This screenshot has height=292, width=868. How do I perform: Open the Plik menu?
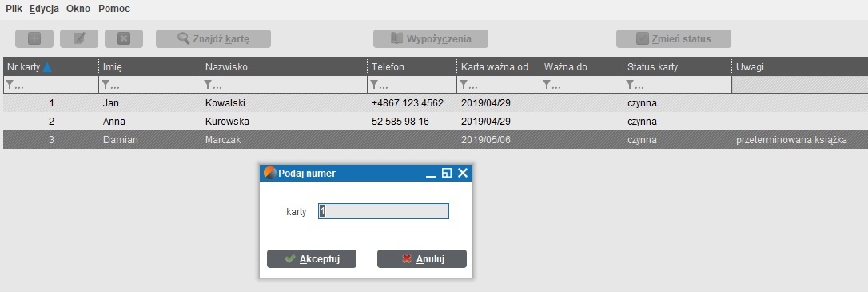coord(14,9)
